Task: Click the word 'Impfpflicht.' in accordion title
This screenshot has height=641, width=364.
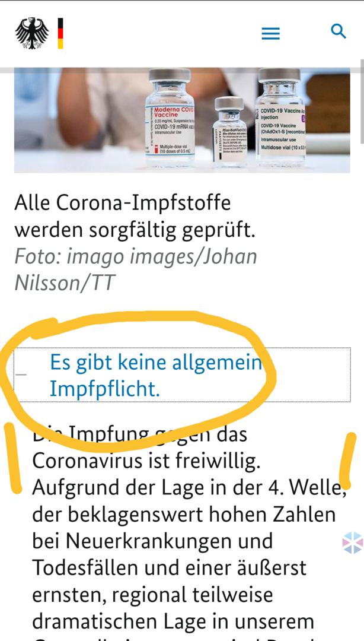Action: pyautogui.click(x=104, y=389)
